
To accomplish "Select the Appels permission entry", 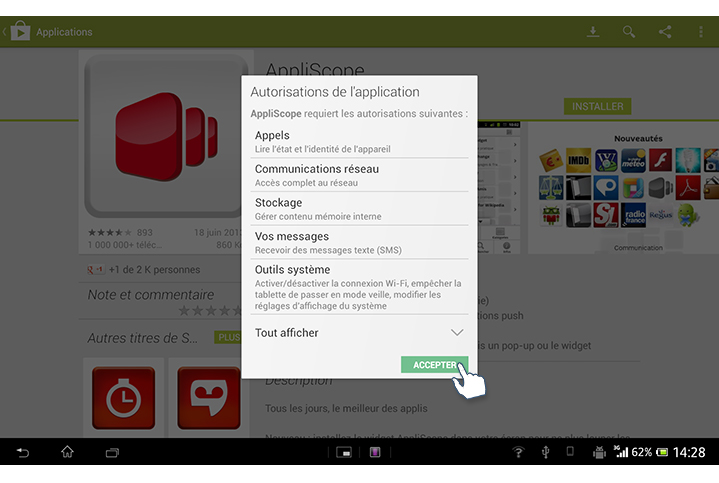I will [359, 141].
